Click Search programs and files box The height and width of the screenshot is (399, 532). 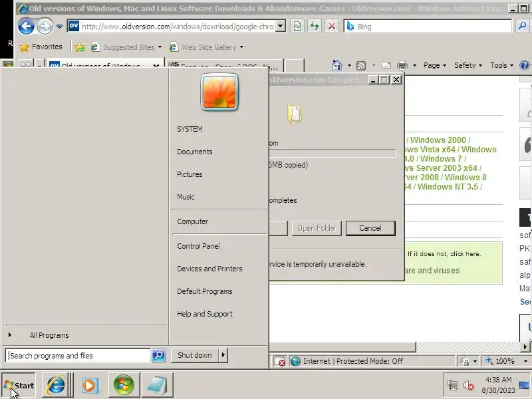click(78, 356)
